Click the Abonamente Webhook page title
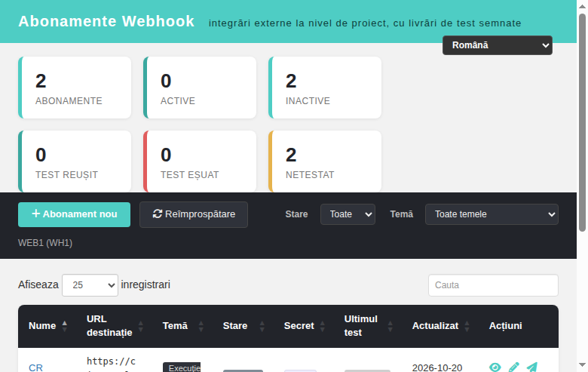The image size is (588, 372). [x=106, y=21]
